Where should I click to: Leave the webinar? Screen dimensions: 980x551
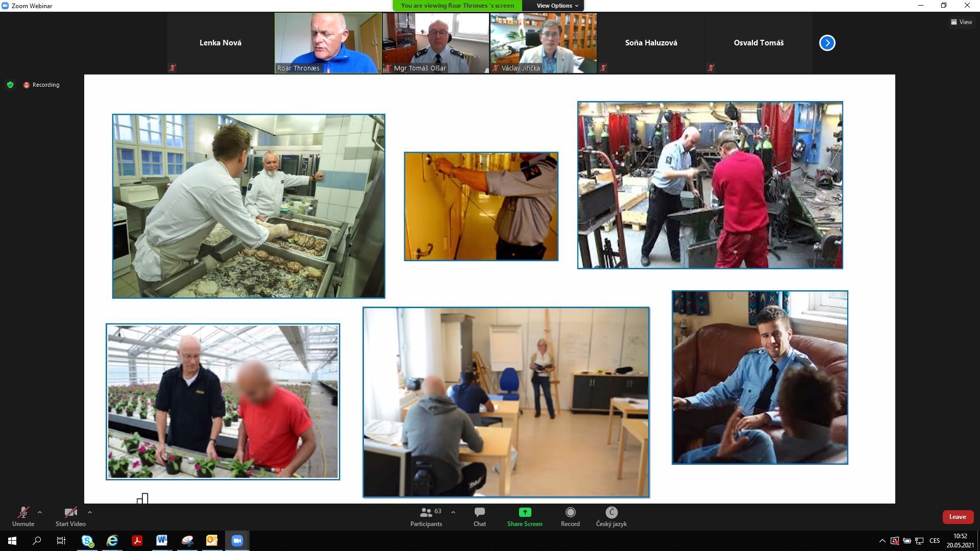coord(957,517)
